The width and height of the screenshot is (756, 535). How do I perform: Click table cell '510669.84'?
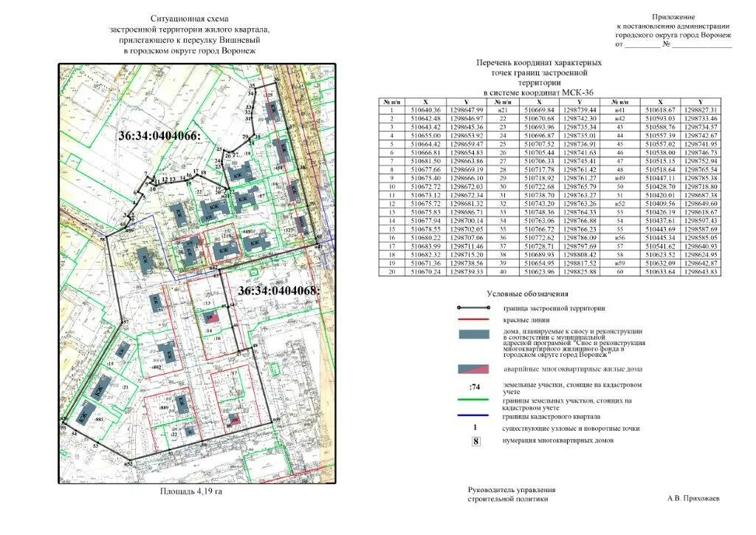(539, 111)
